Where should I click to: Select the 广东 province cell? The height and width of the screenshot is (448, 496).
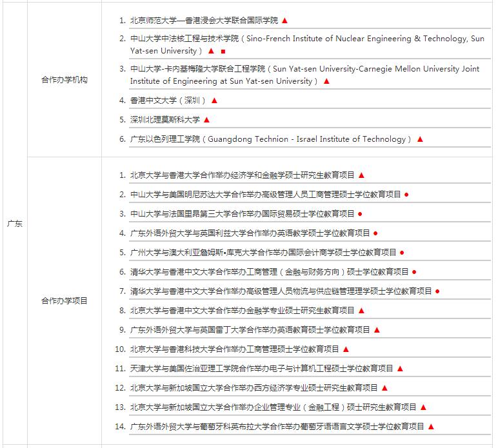tap(14, 224)
